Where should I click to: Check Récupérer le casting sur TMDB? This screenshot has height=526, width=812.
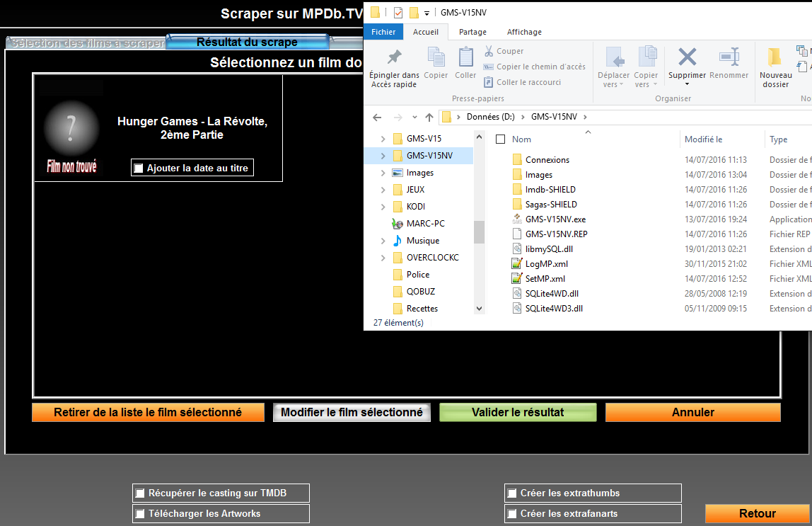point(139,493)
